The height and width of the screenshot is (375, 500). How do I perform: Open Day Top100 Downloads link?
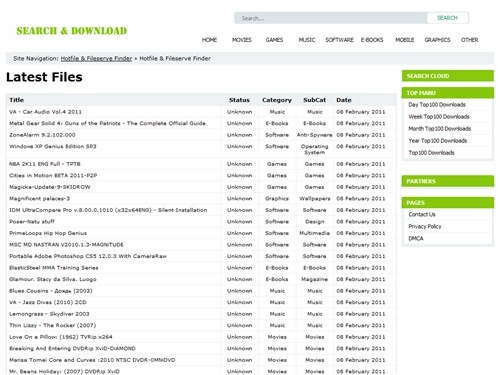[x=437, y=105]
